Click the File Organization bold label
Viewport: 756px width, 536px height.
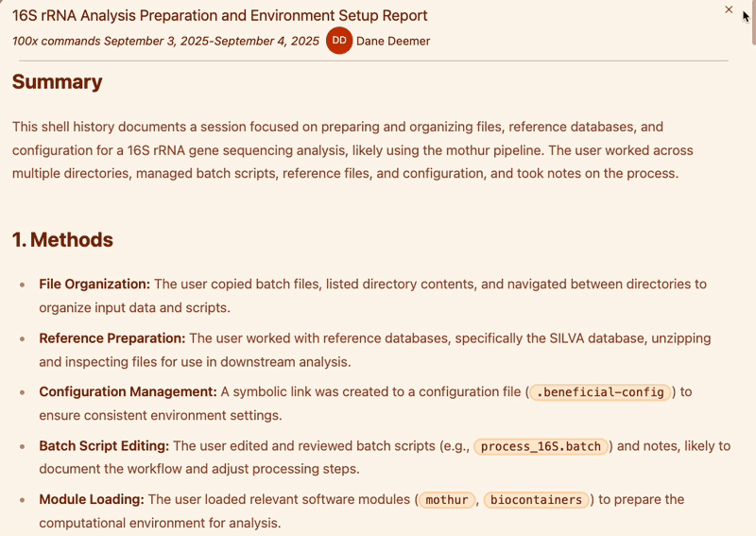coord(94,284)
